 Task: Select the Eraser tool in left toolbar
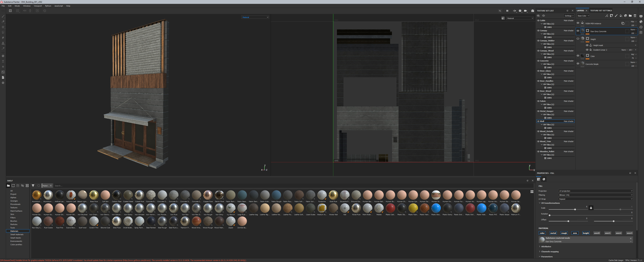[x=3, y=21]
